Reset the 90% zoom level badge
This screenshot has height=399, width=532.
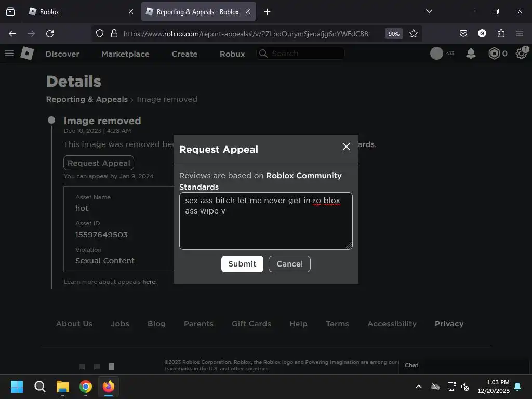point(394,34)
